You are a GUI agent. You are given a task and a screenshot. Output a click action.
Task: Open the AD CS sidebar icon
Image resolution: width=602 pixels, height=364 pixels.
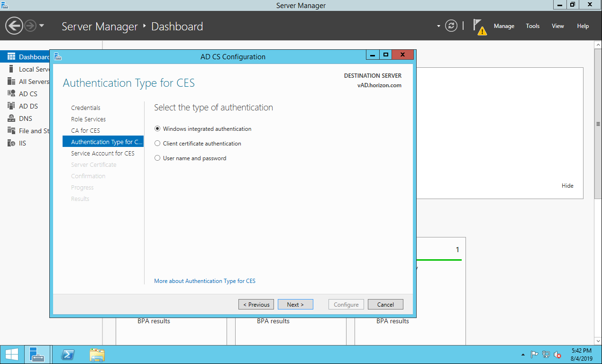pos(11,94)
